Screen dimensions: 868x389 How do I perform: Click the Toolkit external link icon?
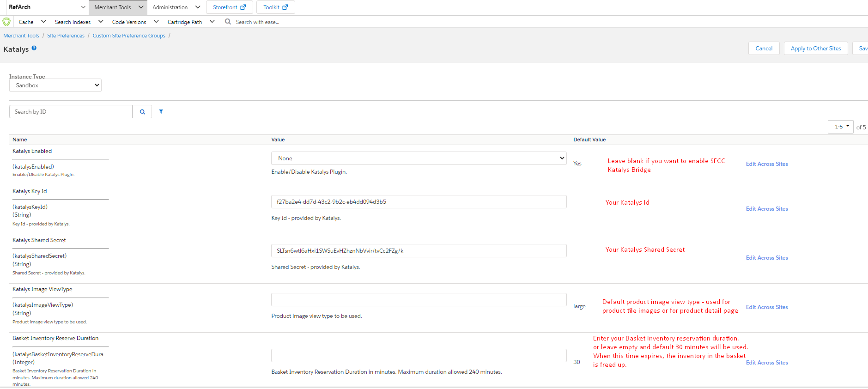285,7
